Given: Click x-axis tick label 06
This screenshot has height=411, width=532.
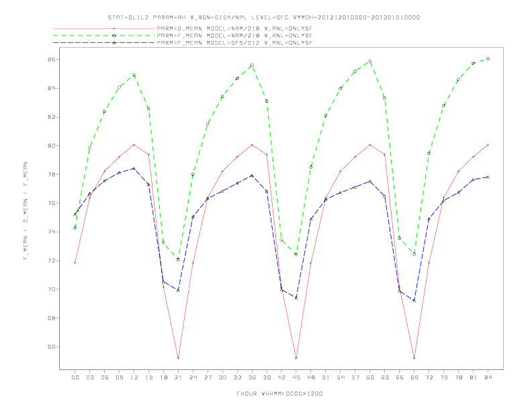Looking at the screenshot, I should pos(105,377).
